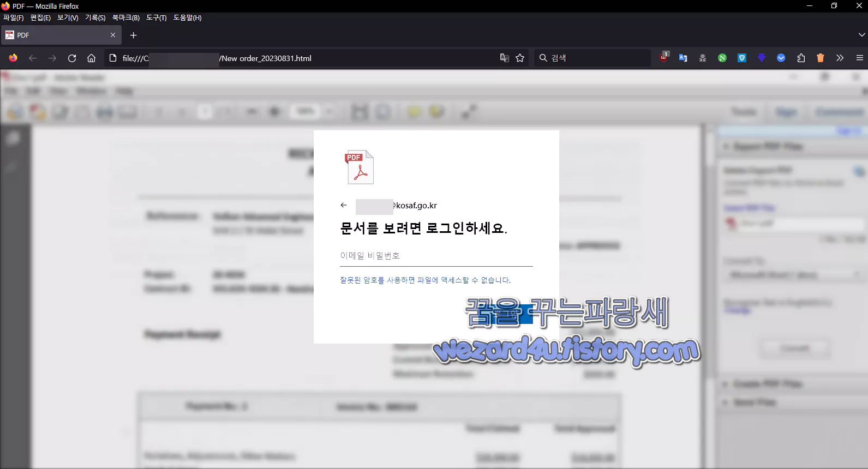Bookmark this page with the star icon
This screenshot has width=868, height=469.
tap(520, 58)
